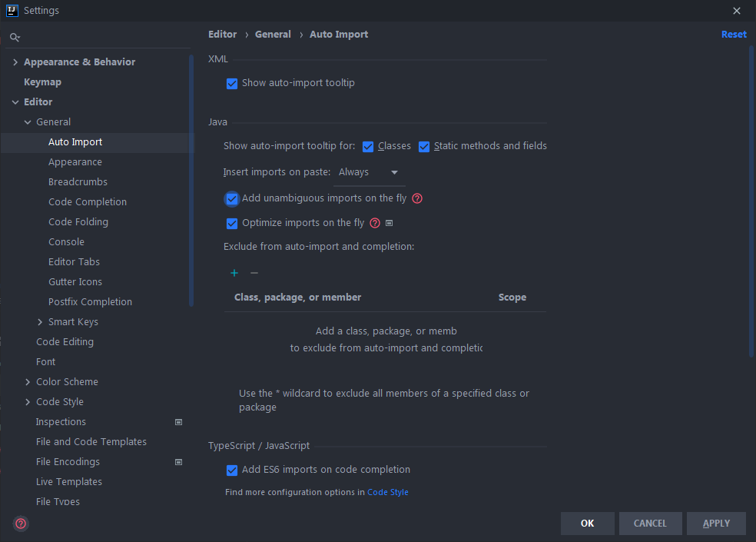This screenshot has height=542, width=756.
Task: Collapse the General tree node
Action: [x=28, y=122]
